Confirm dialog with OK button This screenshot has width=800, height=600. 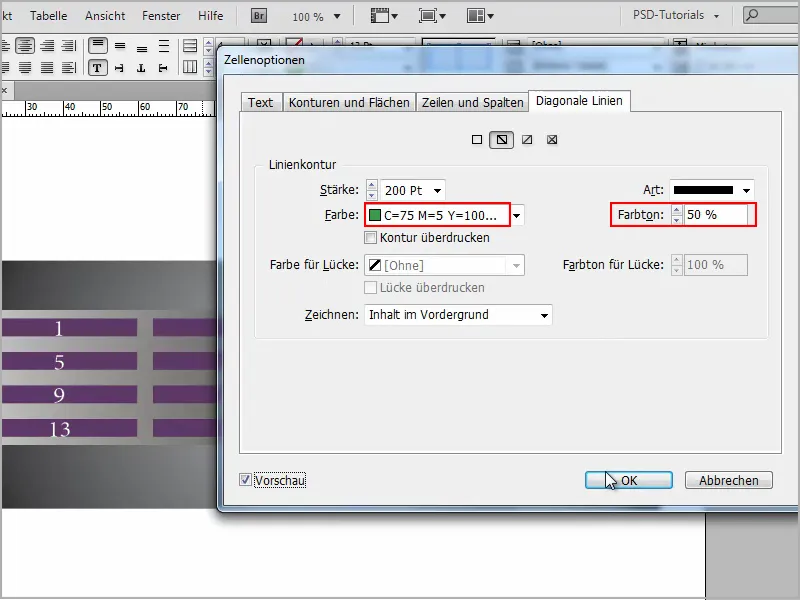(x=629, y=480)
